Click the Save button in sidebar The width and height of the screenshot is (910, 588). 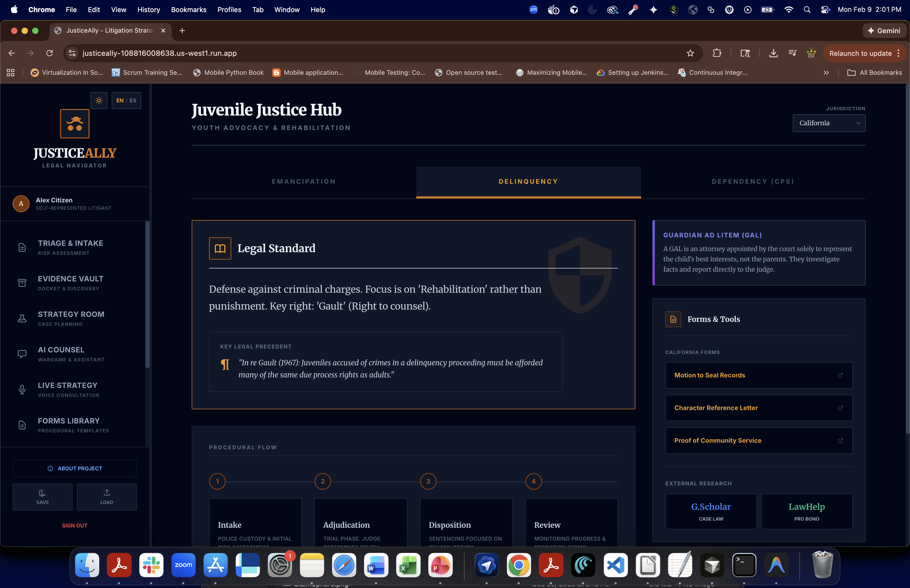point(42,497)
